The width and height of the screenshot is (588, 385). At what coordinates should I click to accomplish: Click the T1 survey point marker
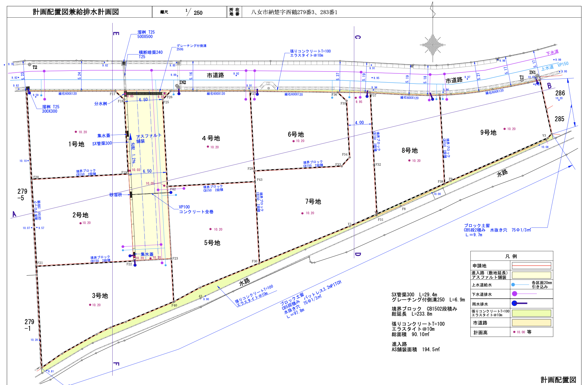[522, 80]
